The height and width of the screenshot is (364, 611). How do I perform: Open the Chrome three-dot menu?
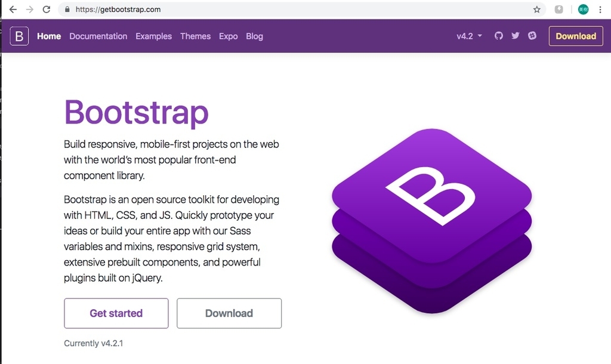point(600,10)
